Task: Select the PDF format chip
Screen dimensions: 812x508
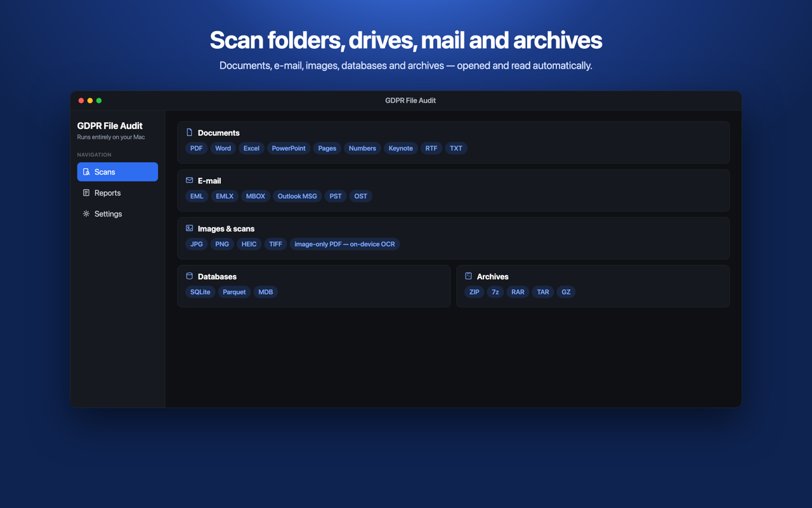Action: click(x=197, y=149)
